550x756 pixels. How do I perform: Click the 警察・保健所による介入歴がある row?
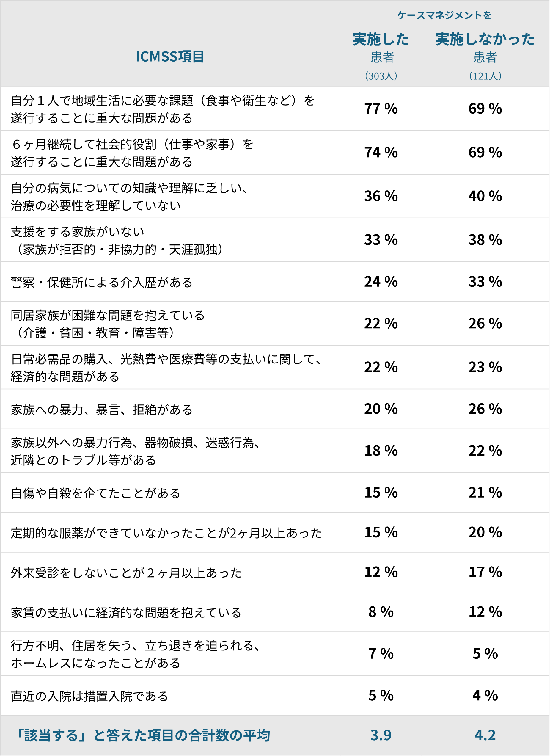click(275, 282)
